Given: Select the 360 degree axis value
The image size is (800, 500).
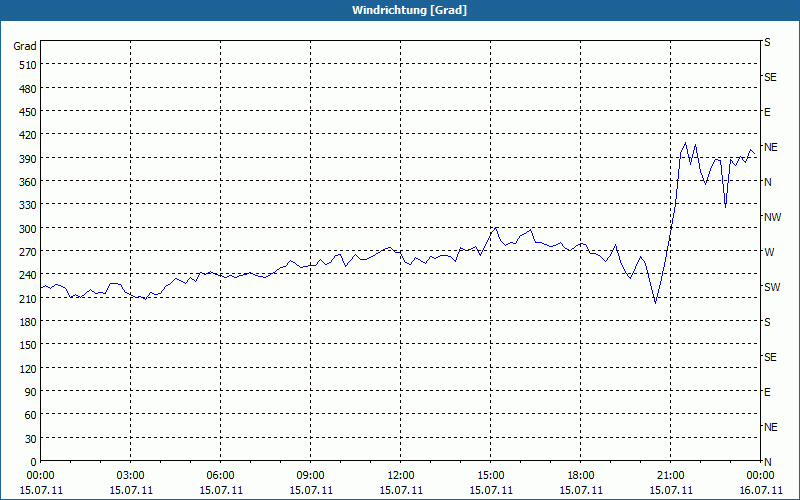Looking at the screenshot, I should (29, 182).
